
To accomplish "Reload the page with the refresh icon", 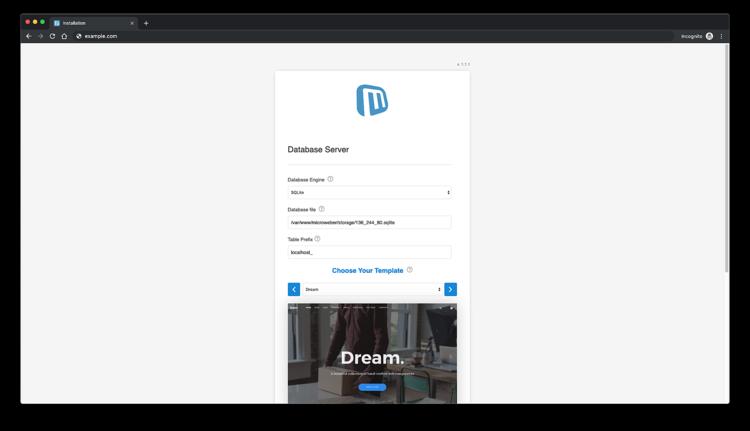I will 52,36.
